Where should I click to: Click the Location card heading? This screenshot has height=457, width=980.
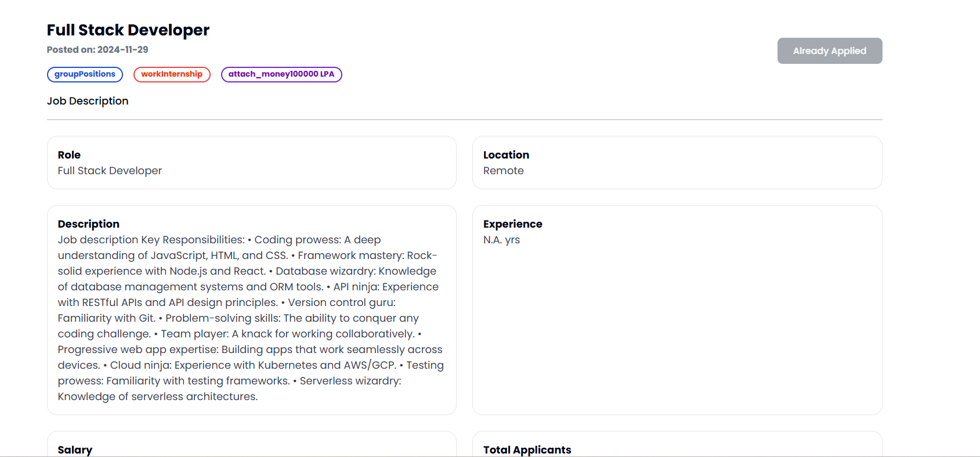[506, 155]
